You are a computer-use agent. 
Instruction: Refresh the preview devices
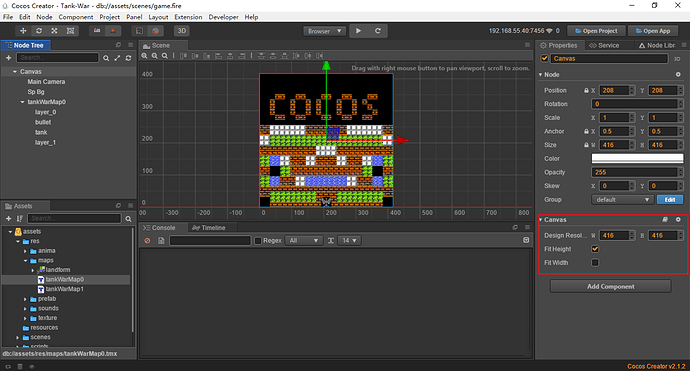coord(378,31)
